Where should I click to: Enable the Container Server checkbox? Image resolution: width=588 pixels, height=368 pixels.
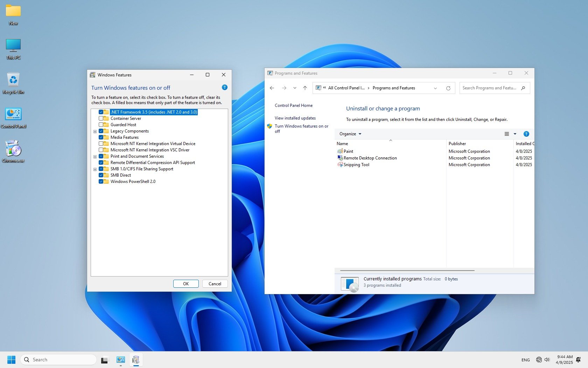coord(101,118)
